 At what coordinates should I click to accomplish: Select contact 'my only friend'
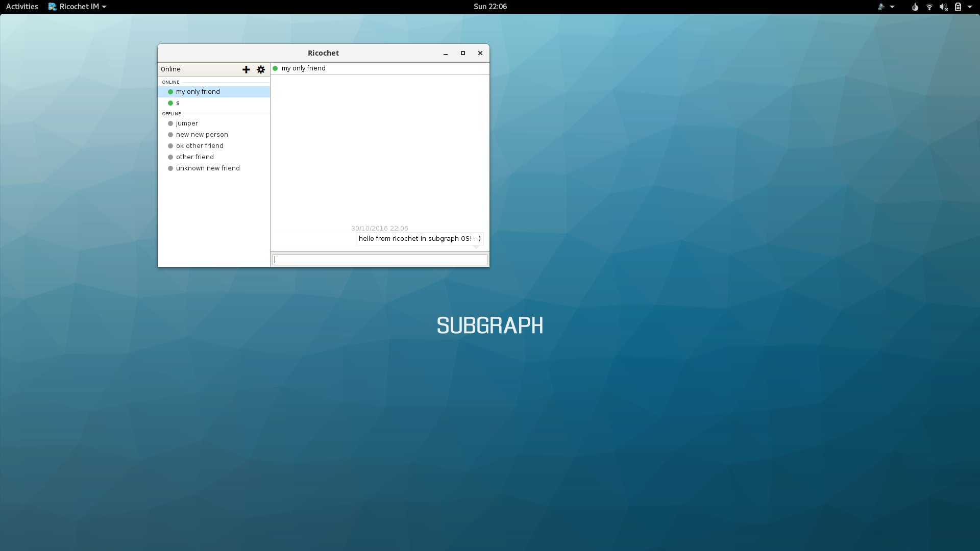click(214, 92)
